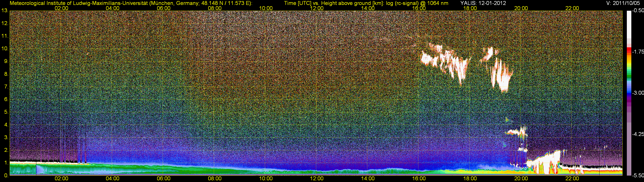Click the 14:00 label on the top time axis
Screen dimensions: 644x182
[368, 8]
